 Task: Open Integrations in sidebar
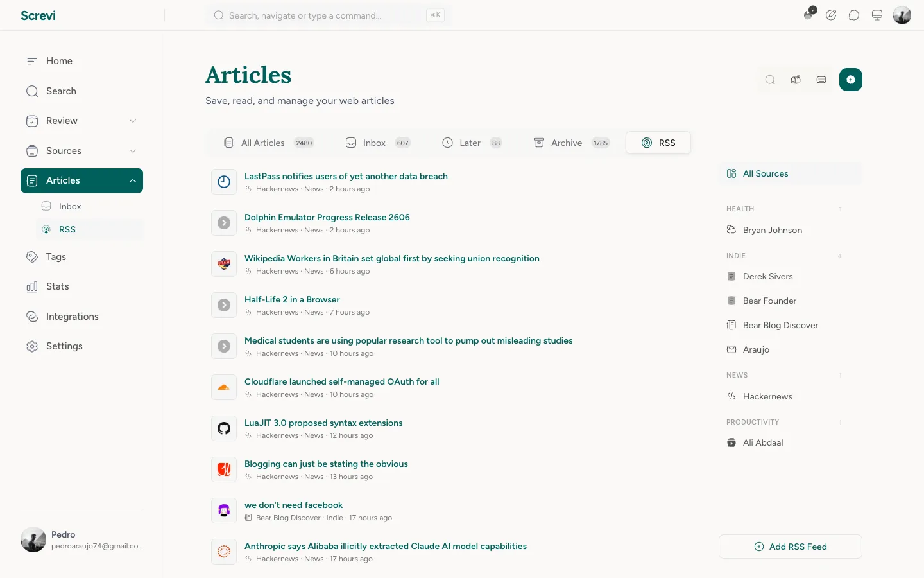coord(81,317)
